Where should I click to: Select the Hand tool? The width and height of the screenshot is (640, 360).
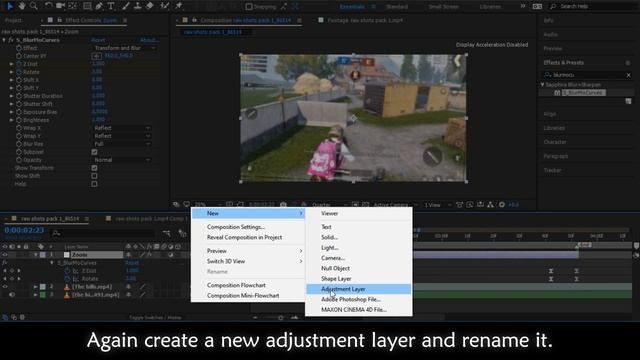click(22, 6)
